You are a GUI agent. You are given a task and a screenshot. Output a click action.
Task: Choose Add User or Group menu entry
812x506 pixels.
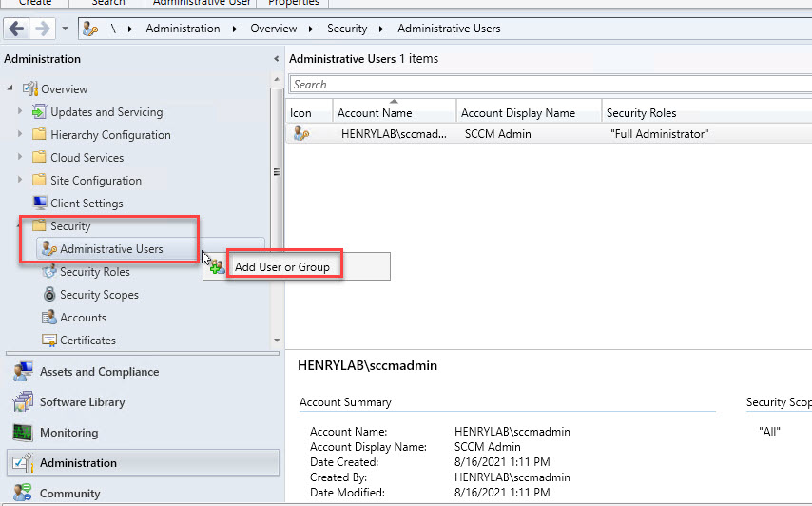(281, 267)
